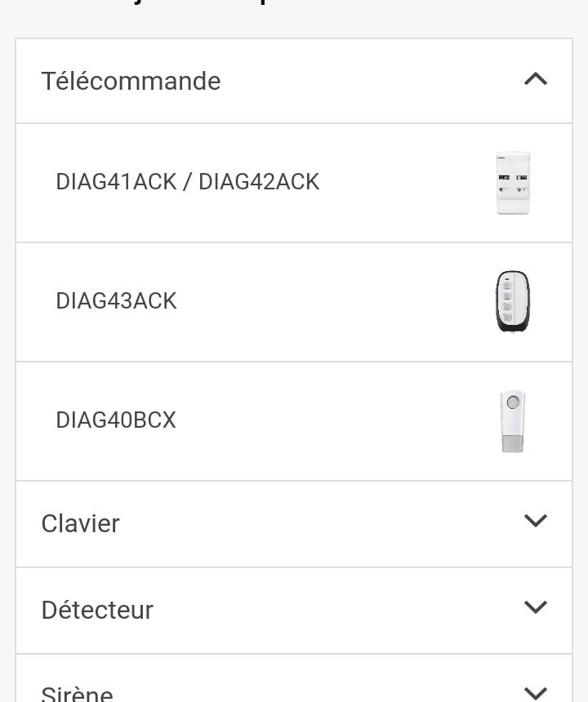This screenshot has height=702, width=588.
Task: Select DIAG41ACK / DIAG42ACK label
Action: point(187,182)
